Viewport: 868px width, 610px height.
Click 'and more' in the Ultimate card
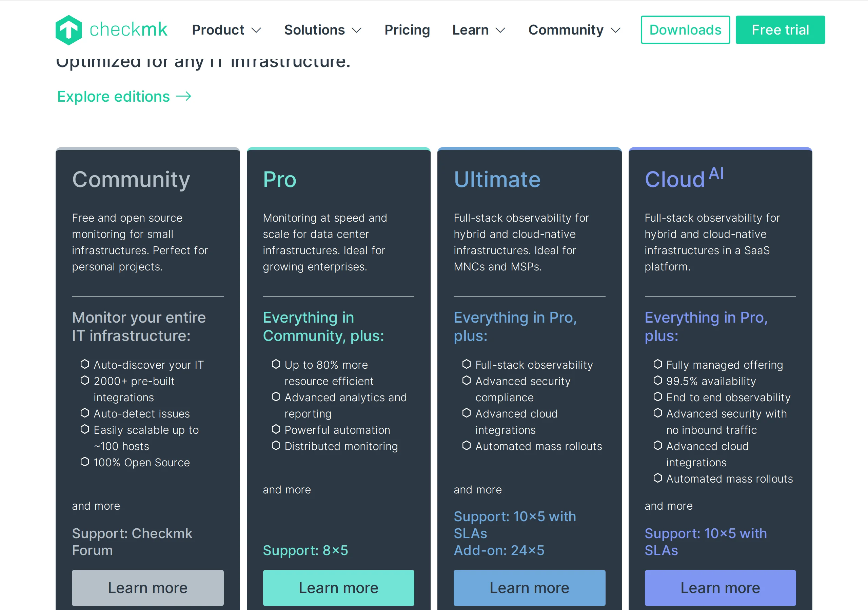tap(478, 490)
